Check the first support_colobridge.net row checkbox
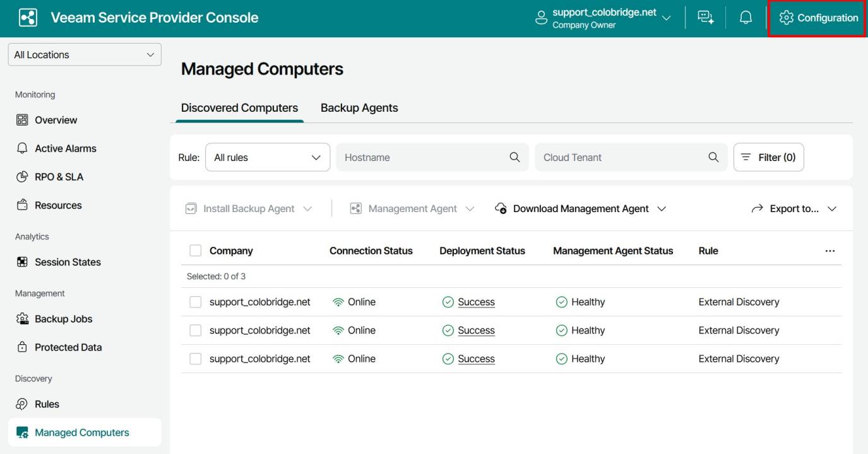 point(196,302)
